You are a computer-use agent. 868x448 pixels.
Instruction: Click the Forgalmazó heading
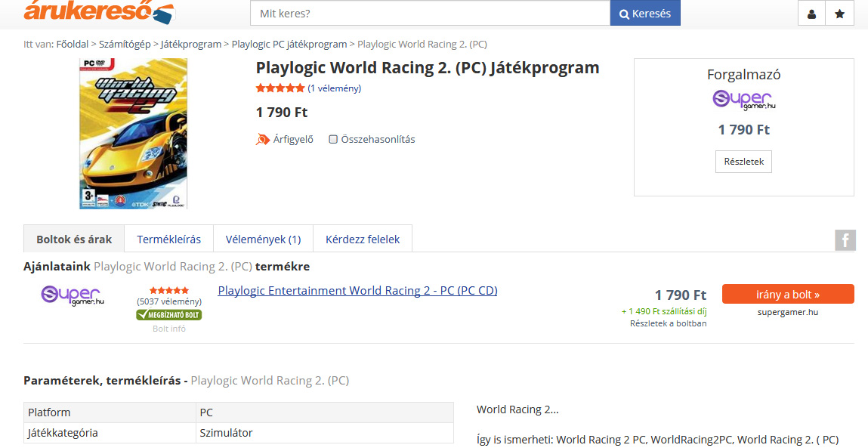pyautogui.click(x=743, y=75)
